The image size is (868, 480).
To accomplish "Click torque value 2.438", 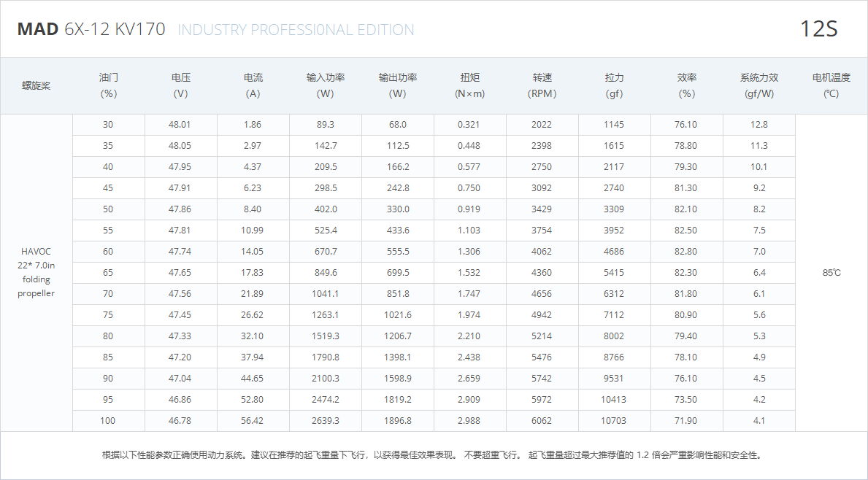I will tap(469, 357).
